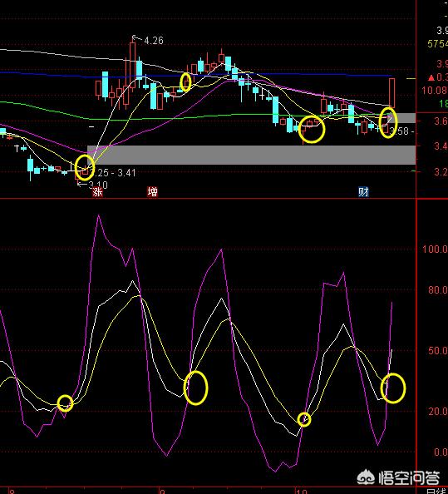Click the 50.0 level on indicator axis
Screen dimensions: 448x494
[438, 350]
